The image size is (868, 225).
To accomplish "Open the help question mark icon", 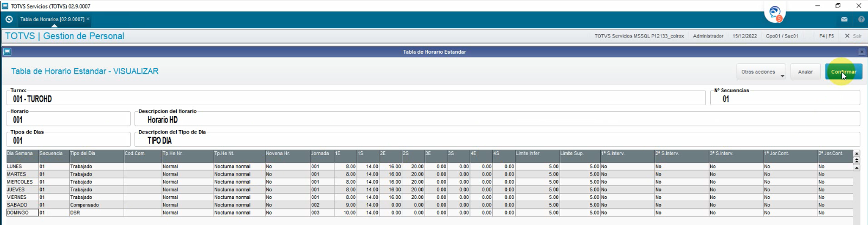I will point(861,19).
